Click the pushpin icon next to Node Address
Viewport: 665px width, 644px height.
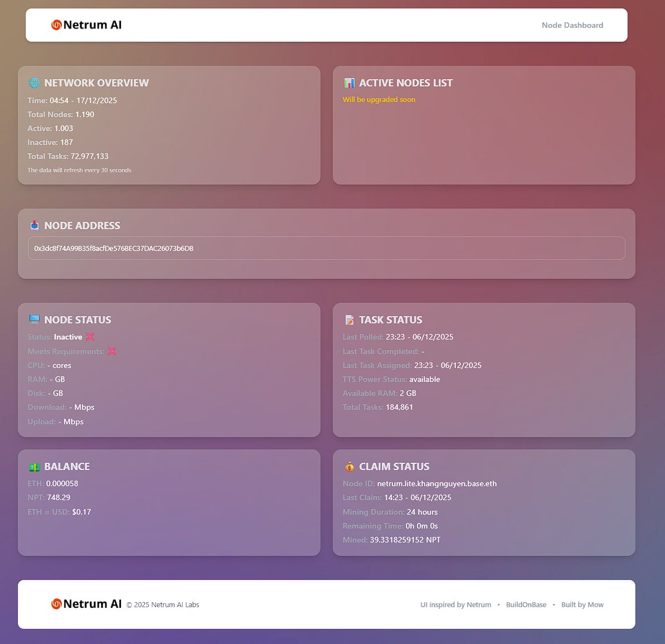point(35,225)
